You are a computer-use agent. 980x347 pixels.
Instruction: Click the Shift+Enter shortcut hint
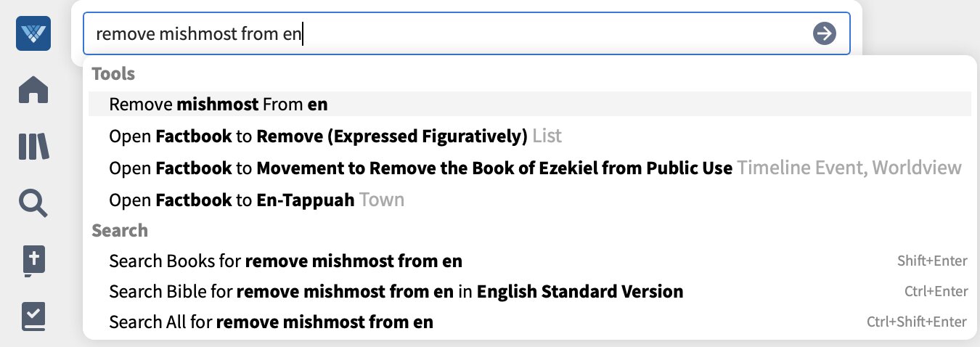(x=932, y=261)
